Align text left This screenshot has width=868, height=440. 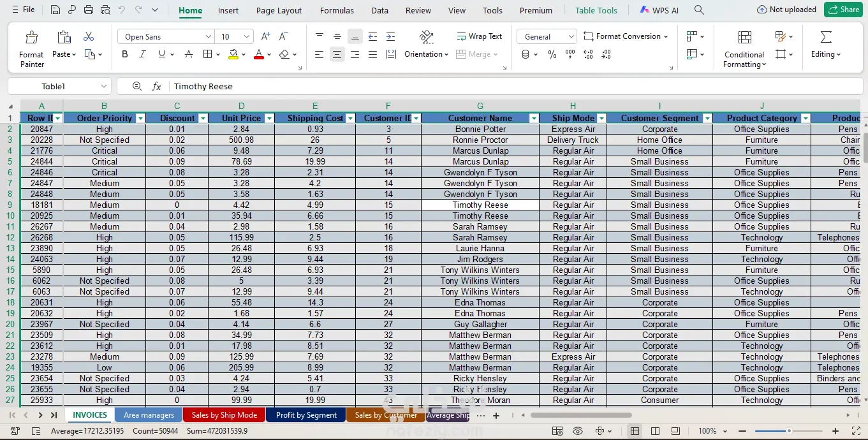[320, 55]
